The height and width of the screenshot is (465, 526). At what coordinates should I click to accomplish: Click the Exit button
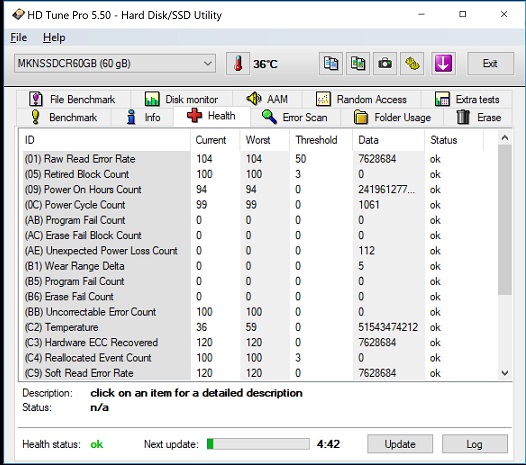(490, 63)
